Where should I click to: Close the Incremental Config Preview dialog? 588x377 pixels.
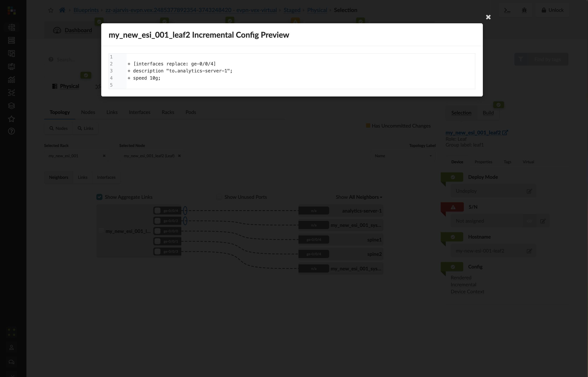click(x=488, y=17)
